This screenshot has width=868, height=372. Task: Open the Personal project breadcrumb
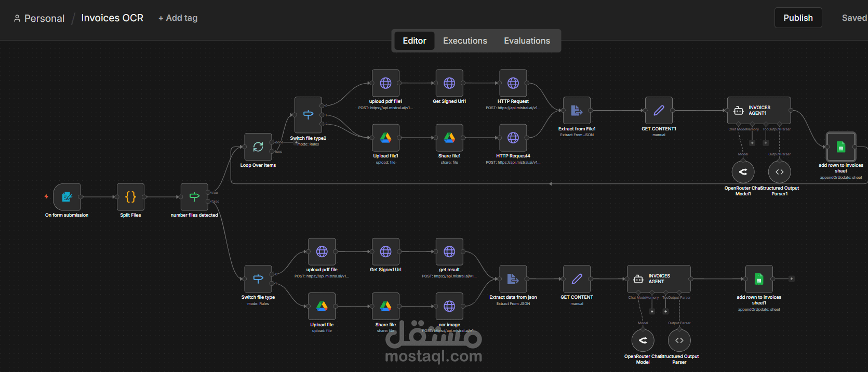[39, 18]
